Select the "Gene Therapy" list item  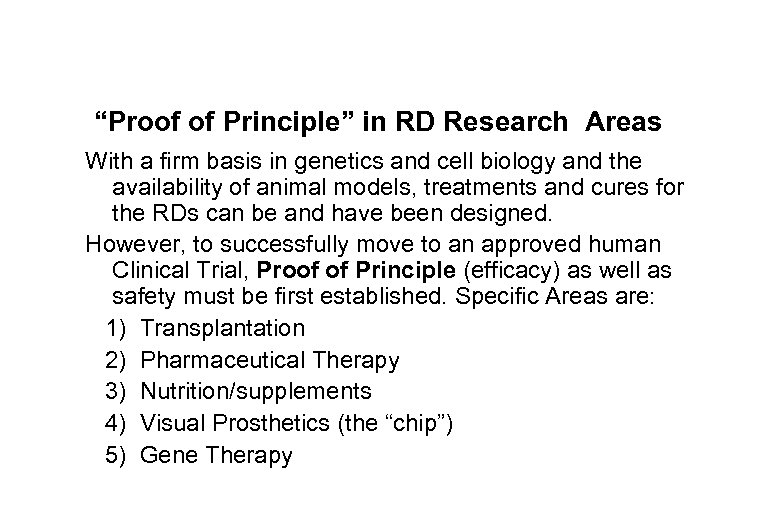pyautogui.click(x=216, y=456)
